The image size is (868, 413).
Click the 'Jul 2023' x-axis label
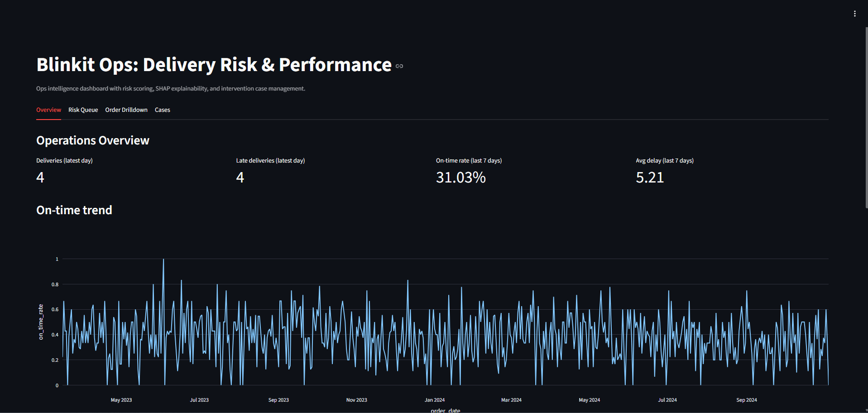pos(199,400)
